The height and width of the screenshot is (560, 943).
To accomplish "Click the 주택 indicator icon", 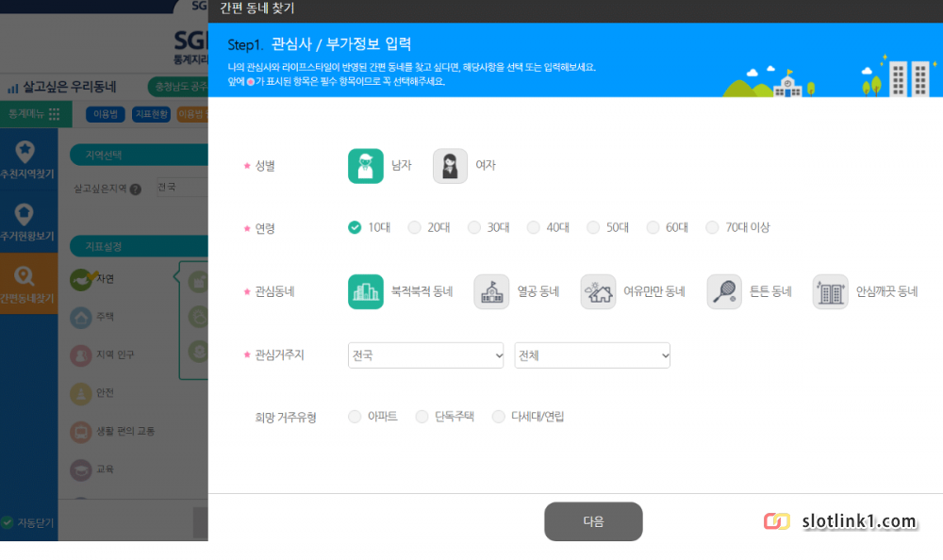I will coord(80,317).
